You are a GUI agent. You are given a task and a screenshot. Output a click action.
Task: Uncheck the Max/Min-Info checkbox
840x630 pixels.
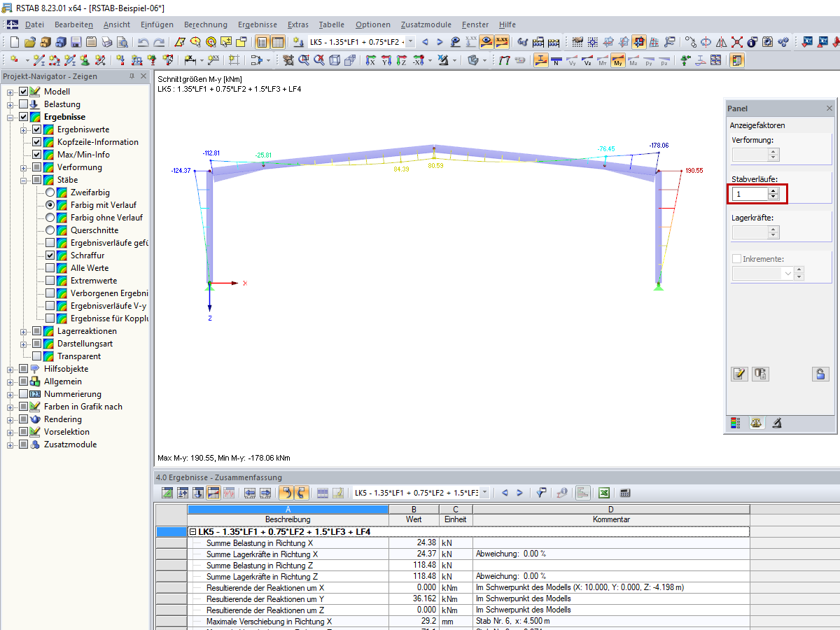(37, 155)
